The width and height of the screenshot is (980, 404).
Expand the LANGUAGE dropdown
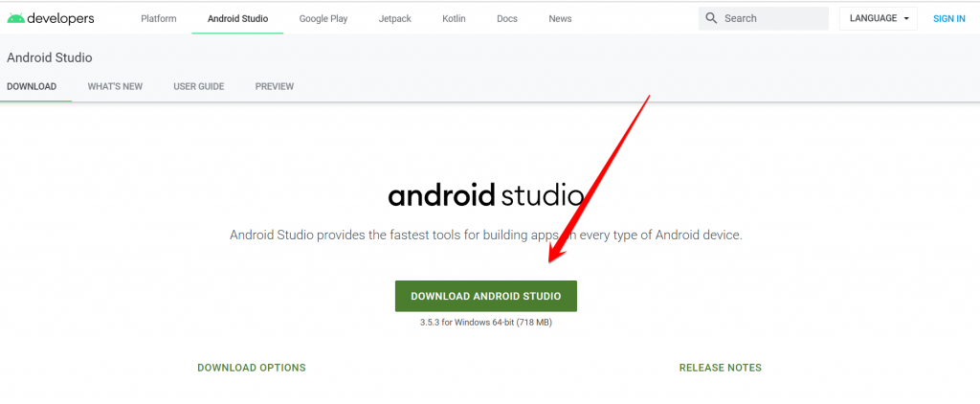click(879, 19)
